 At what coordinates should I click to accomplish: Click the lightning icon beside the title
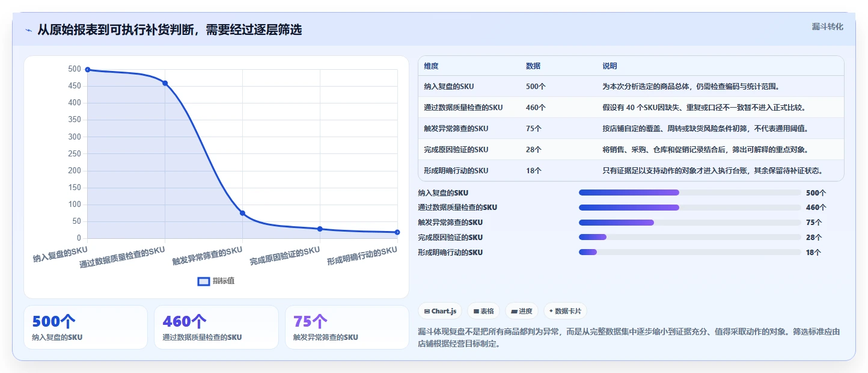(x=29, y=30)
